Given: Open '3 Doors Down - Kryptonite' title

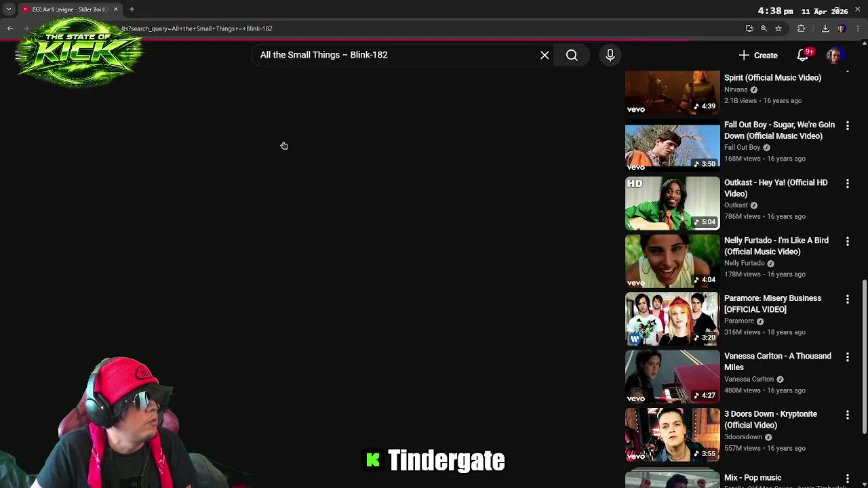Looking at the screenshot, I should click(770, 420).
